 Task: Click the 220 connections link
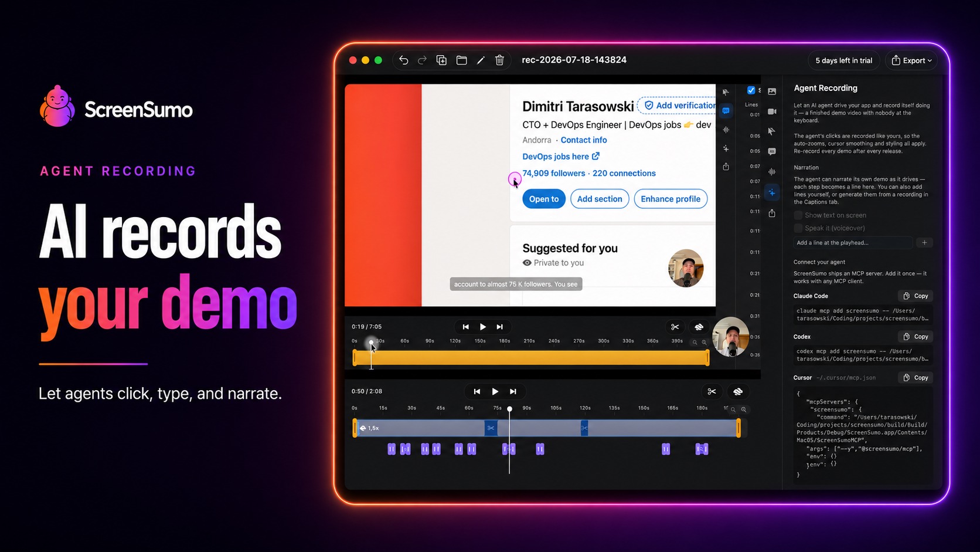624,174
